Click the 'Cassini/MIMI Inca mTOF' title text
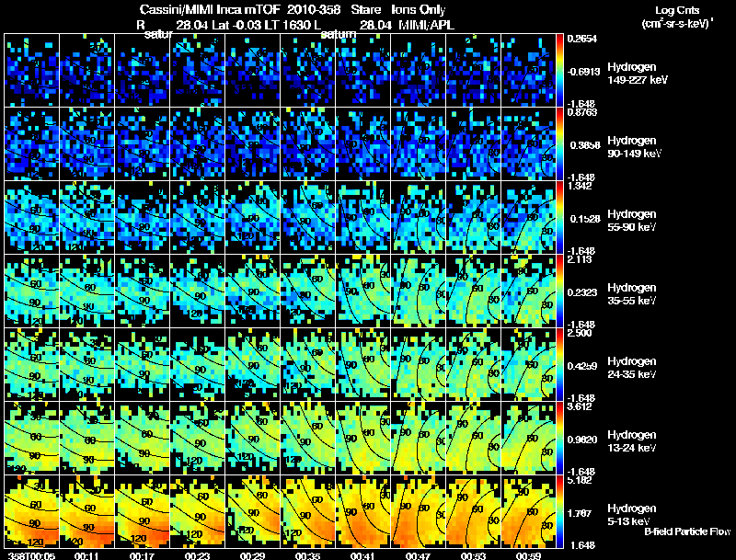 (x=210, y=9)
